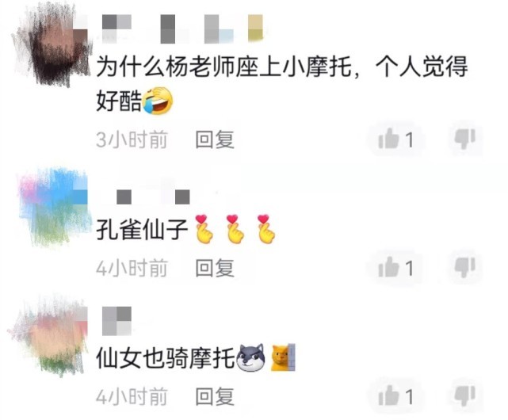The height and width of the screenshot is (420, 508).
Task: Like the 孔雀仙子 comment
Action: (395, 267)
